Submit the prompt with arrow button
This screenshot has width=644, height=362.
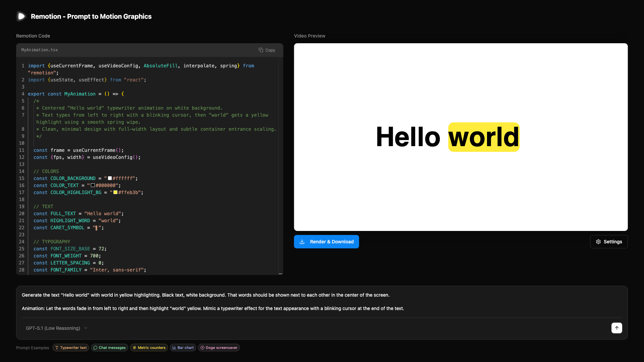[616, 328]
